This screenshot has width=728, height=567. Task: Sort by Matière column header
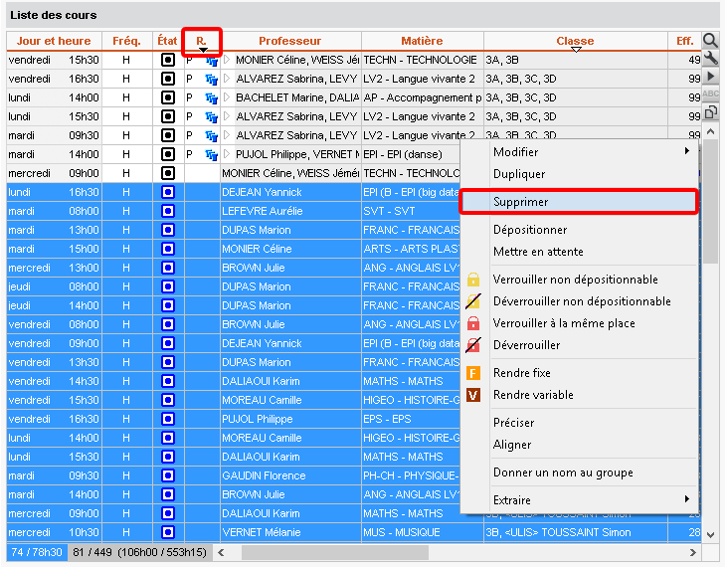[422, 41]
